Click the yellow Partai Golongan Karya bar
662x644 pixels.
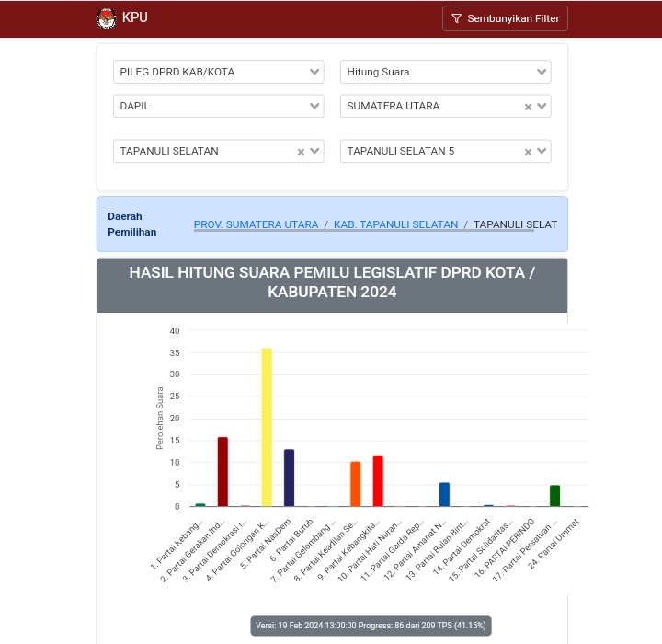coord(267,427)
